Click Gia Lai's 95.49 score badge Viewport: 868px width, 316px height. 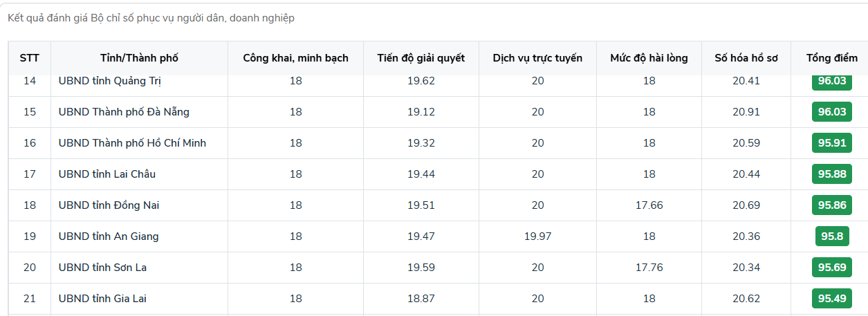click(x=832, y=299)
